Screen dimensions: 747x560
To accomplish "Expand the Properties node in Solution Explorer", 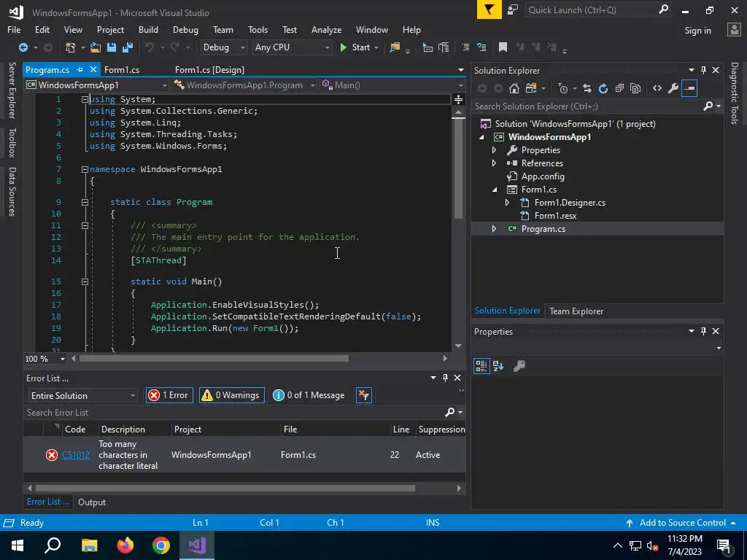I will click(494, 150).
